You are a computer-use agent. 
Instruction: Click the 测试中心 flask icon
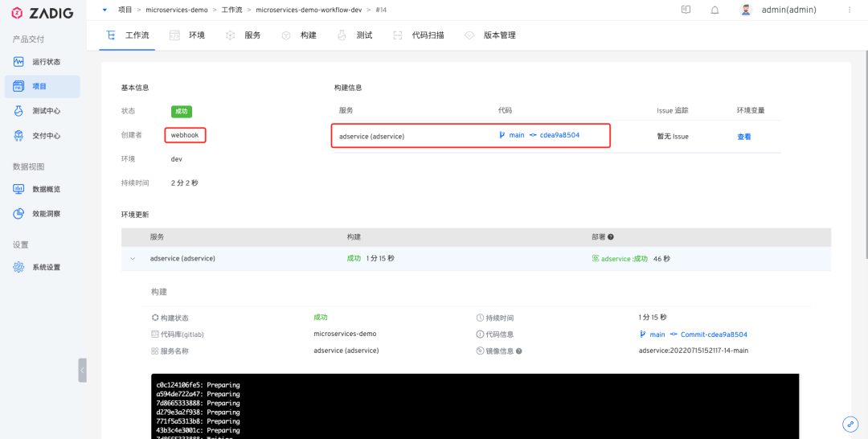click(x=18, y=111)
